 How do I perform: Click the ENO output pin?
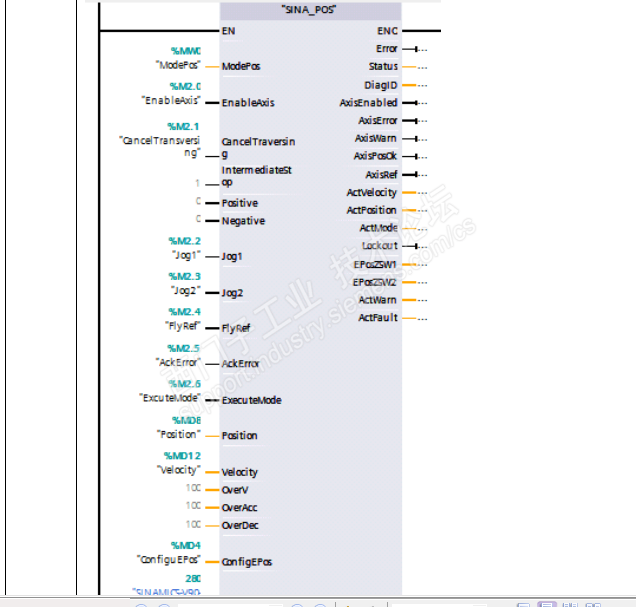[387, 31]
